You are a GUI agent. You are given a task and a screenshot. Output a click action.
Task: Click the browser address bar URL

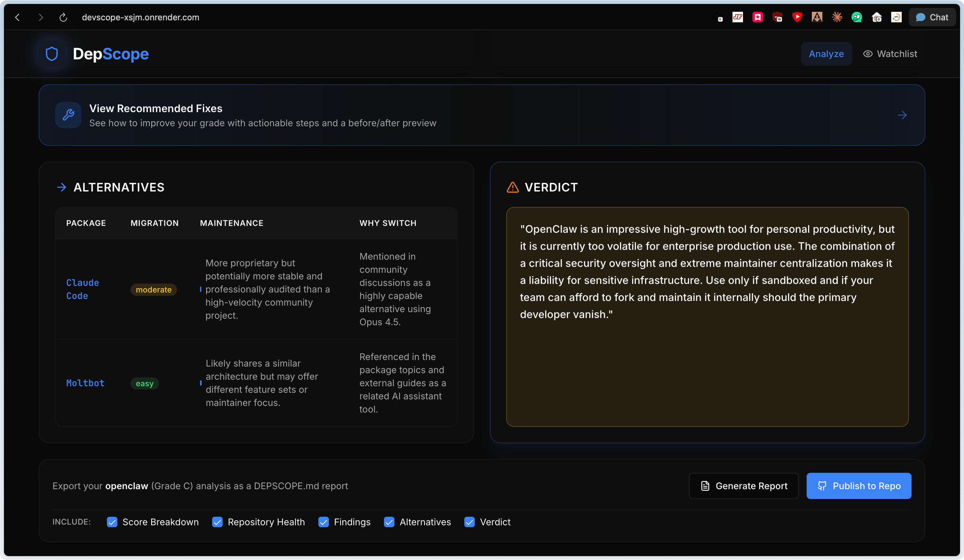point(140,17)
